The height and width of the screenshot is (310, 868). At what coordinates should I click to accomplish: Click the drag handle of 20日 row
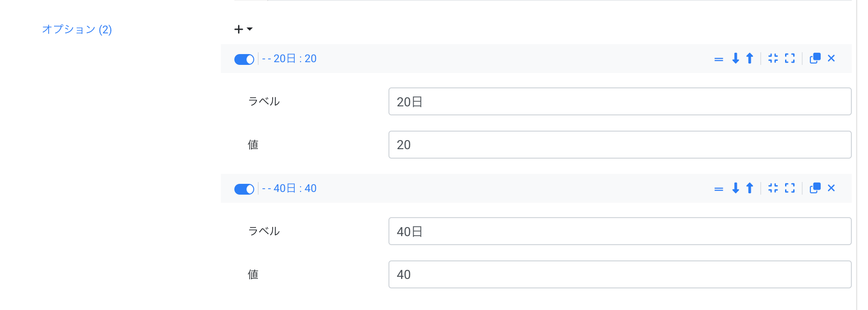pyautogui.click(x=719, y=59)
